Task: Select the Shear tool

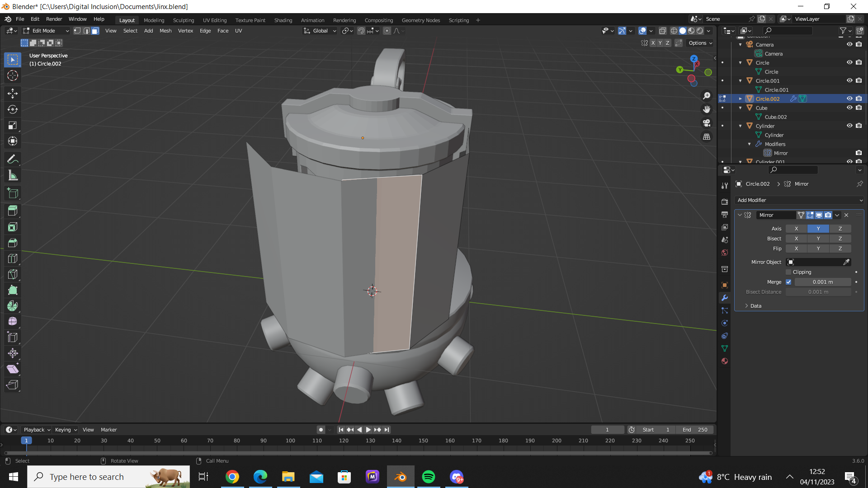Action: [13, 369]
